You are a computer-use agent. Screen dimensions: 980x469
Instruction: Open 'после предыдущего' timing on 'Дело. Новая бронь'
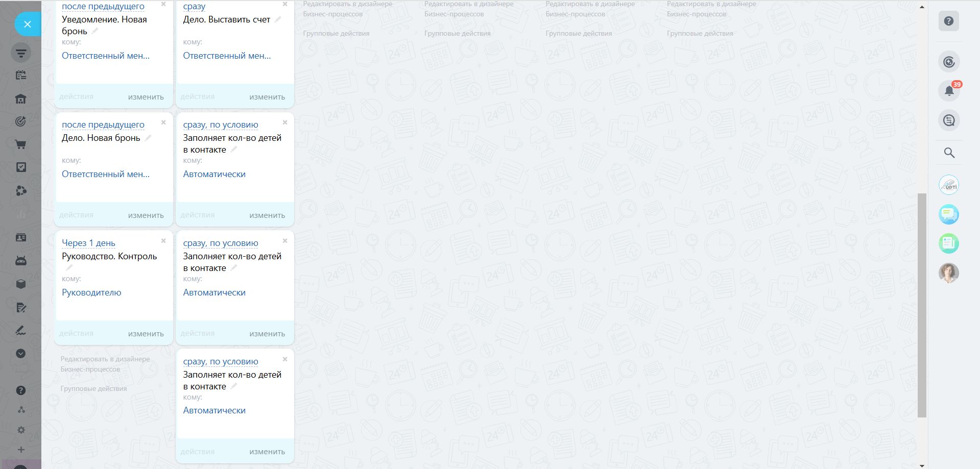[x=103, y=125]
